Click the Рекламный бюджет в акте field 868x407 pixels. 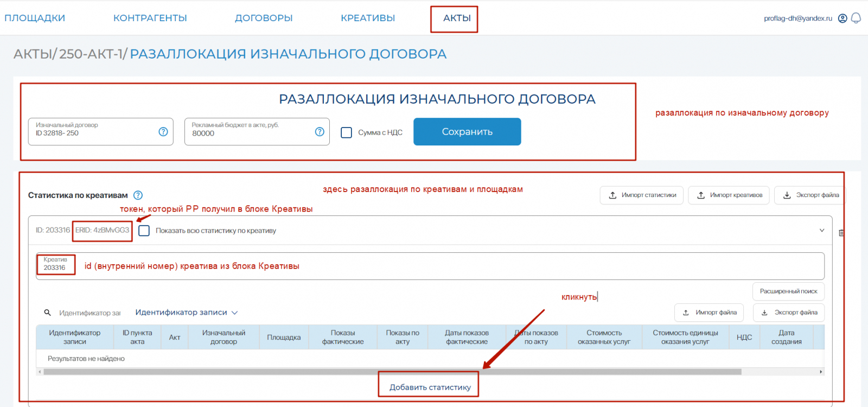[257, 132]
